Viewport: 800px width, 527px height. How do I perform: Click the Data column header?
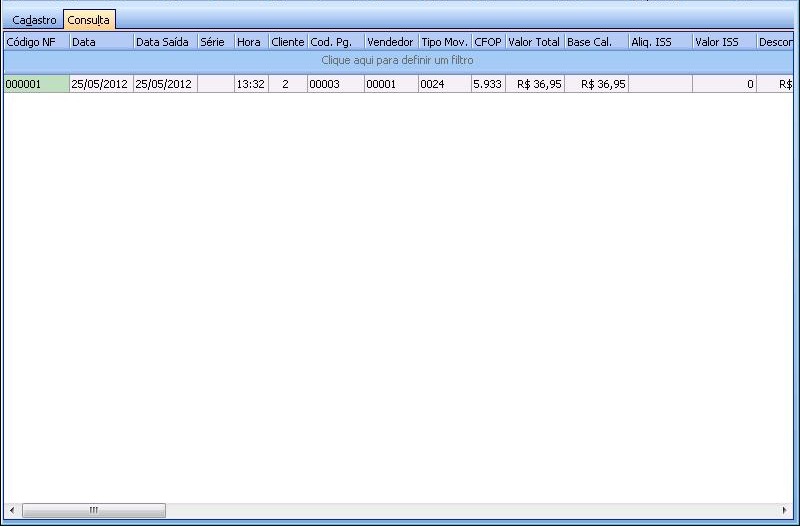click(x=100, y=42)
